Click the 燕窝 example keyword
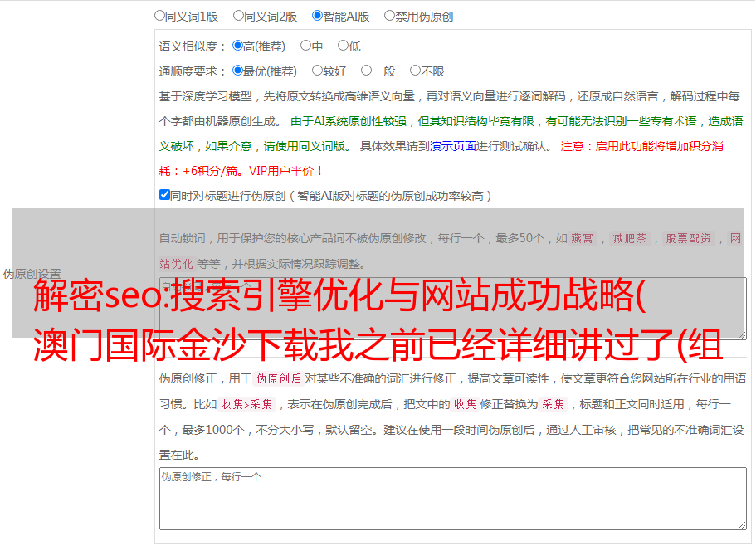The height and width of the screenshot is (546, 756). pos(582,238)
